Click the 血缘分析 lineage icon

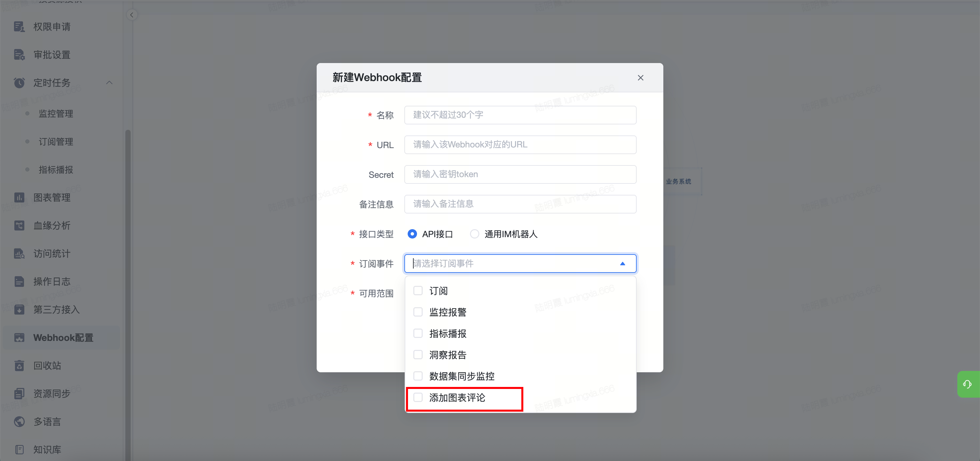coord(19,225)
